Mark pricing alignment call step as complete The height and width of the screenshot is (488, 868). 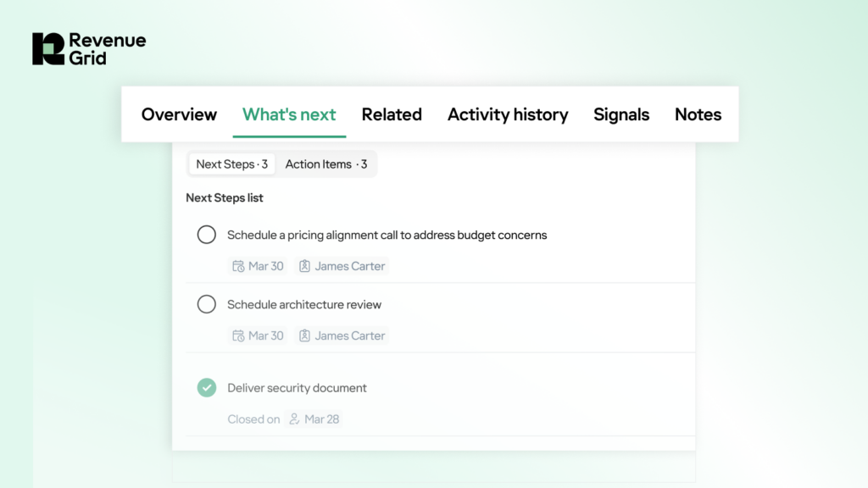pyautogui.click(x=206, y=235)
